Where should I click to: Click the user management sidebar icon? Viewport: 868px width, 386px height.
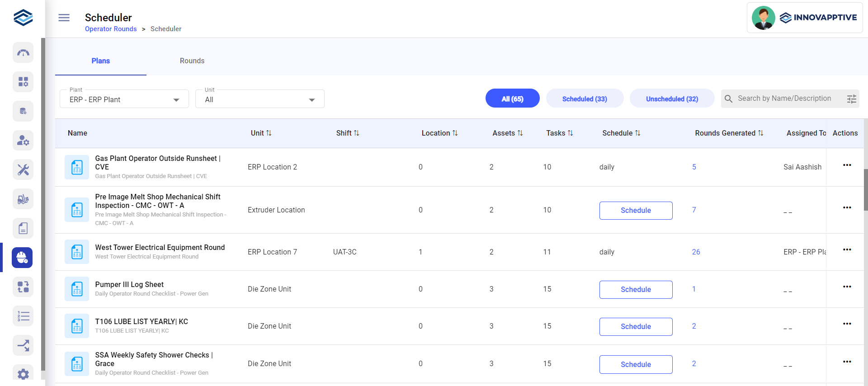[x=23, y=141]
